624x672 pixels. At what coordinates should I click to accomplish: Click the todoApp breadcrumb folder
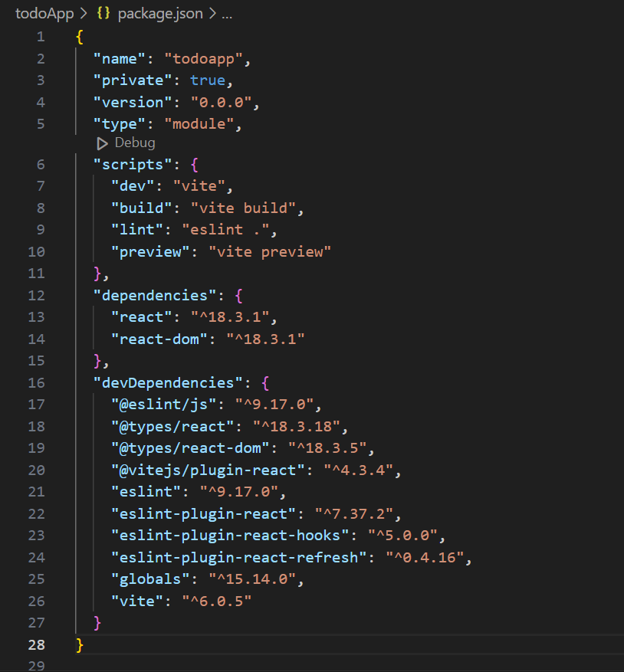click(44, 14)
